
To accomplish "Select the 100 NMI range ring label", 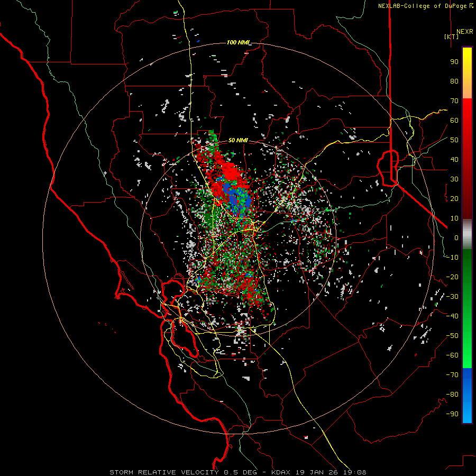I will click(x=237, y=42).
